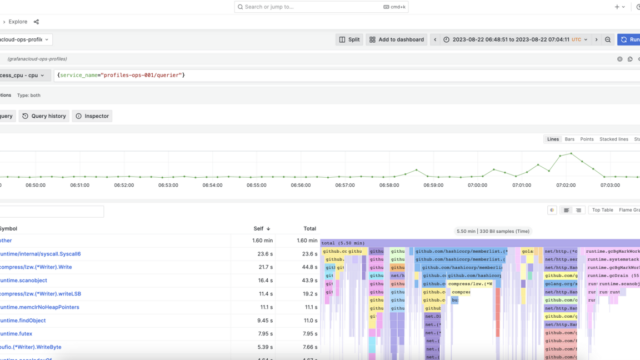640x360 pixels.
Task: Click the top github.com/hashicorp/memberlist flame block
Action: [x=461, y=251]
